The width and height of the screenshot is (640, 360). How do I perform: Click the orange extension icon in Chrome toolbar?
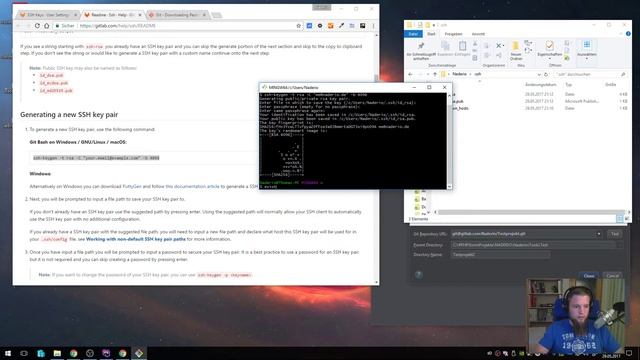[x=331, y=26]
